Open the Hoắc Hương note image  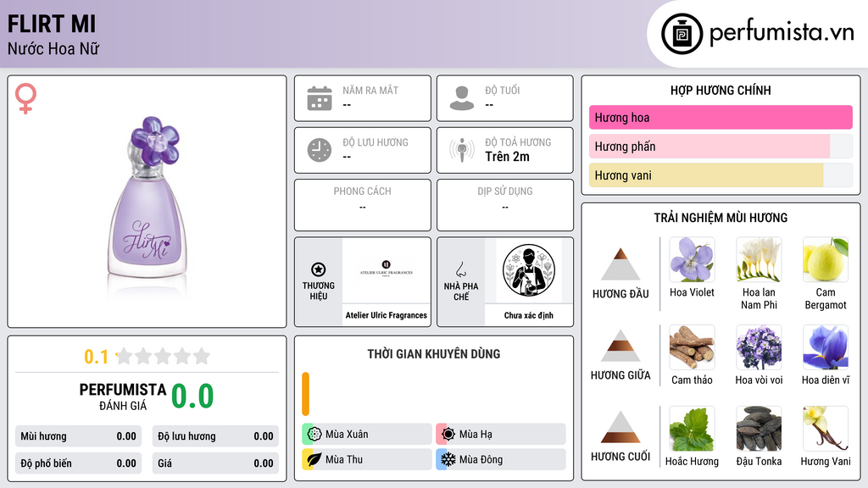pyautogui.click(x=692, y=428)
